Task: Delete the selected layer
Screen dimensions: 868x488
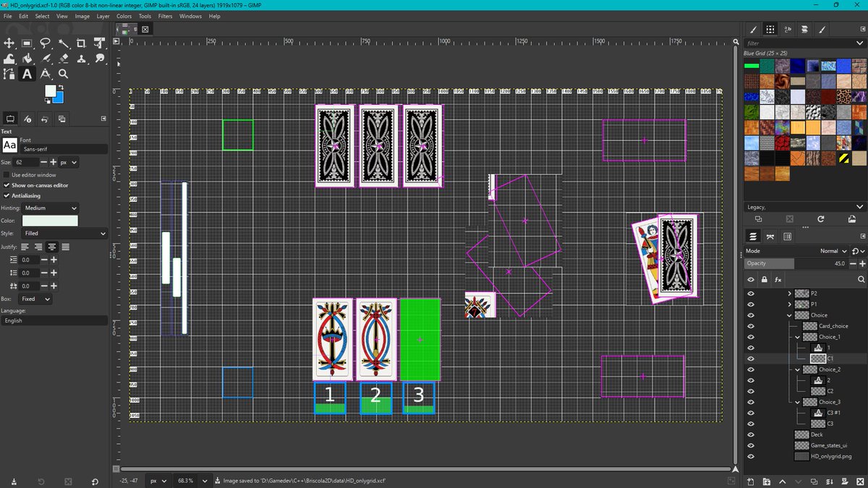Action: 860,481
